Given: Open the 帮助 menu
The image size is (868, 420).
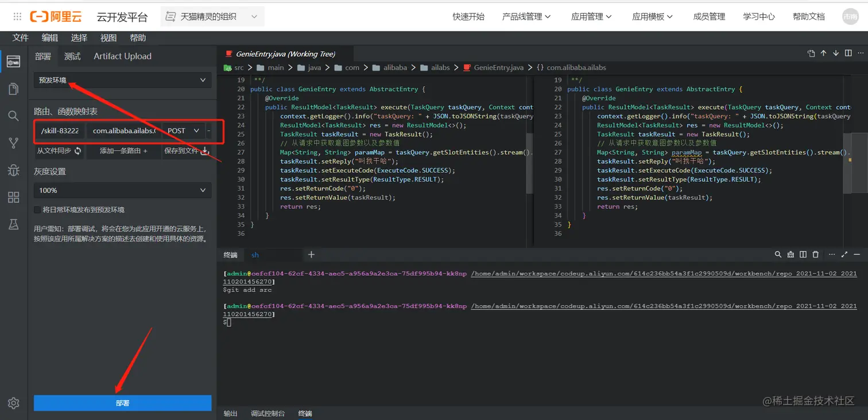Looking at the screenshot, I should tap(138, 38).
